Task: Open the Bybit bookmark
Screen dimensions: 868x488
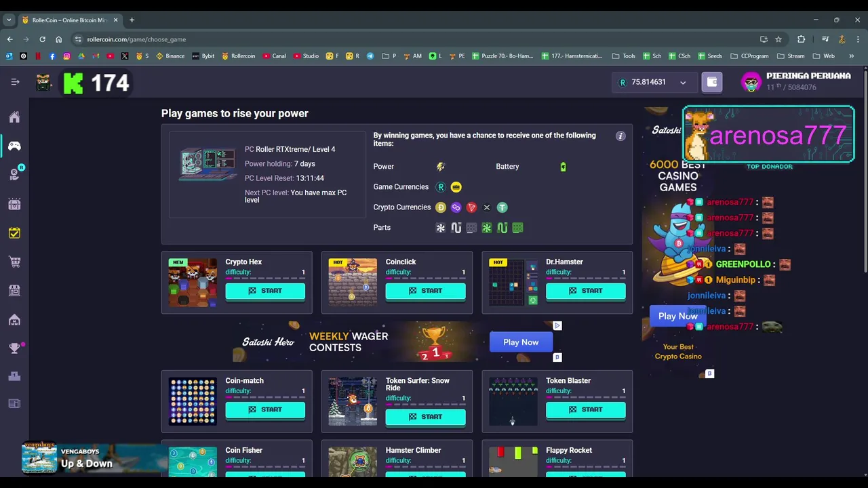Action: click(203, 56)
